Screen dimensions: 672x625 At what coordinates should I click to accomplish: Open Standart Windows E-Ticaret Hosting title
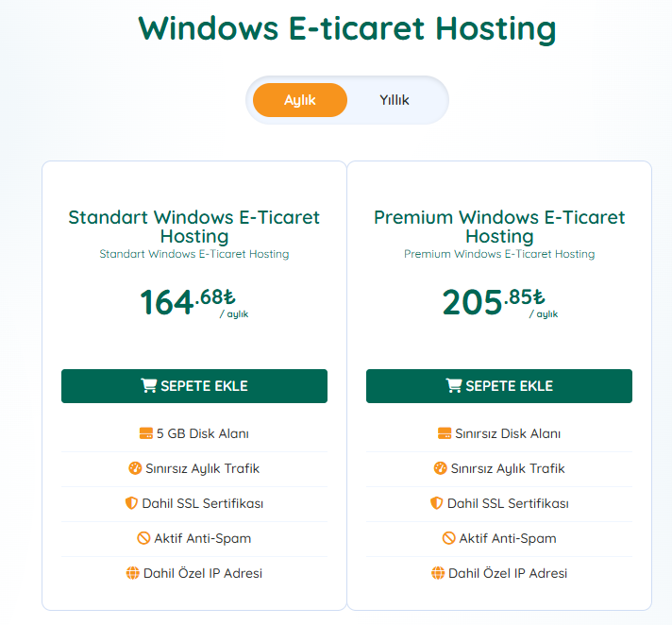pos(194,227)
